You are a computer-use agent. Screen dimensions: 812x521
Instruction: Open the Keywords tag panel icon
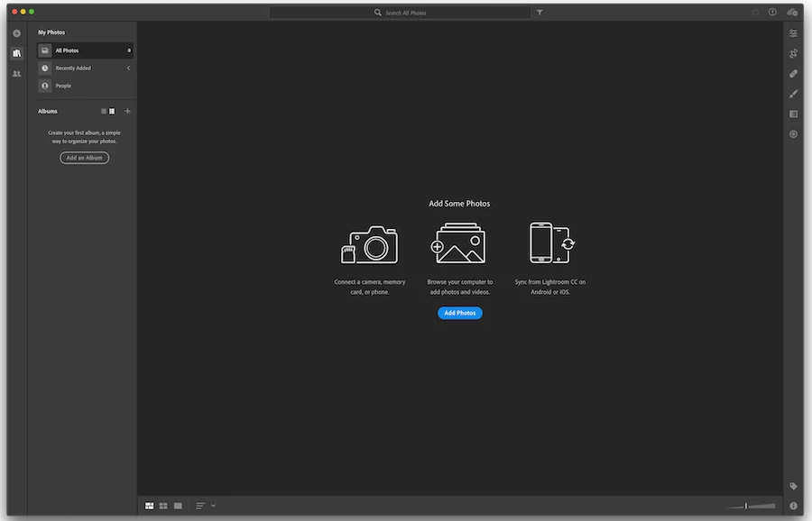click(x=793, y=486)
